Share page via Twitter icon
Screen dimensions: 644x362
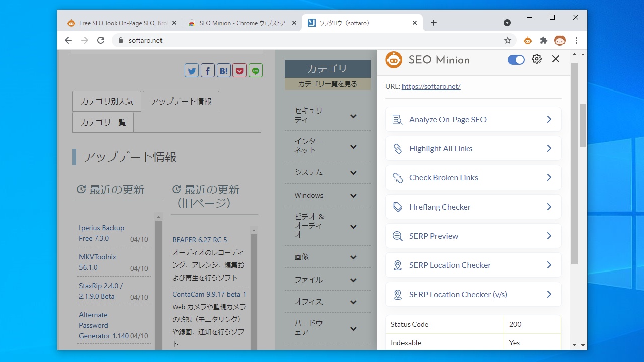(x=192, y=71)
